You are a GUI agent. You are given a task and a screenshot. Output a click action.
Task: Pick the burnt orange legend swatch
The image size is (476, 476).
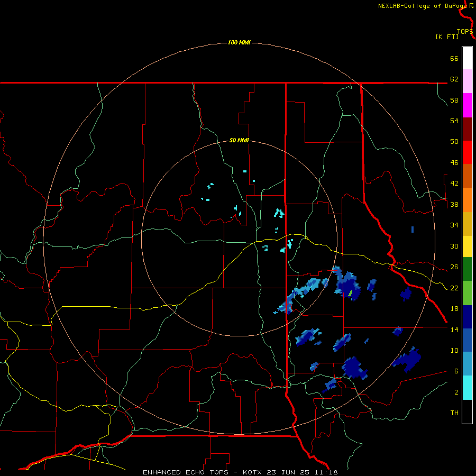[x=467, y=176]
